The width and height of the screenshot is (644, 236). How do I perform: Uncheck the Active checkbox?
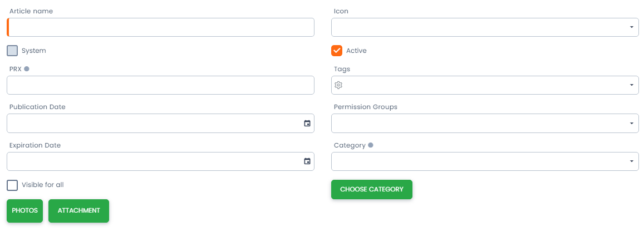coord(337,51)
